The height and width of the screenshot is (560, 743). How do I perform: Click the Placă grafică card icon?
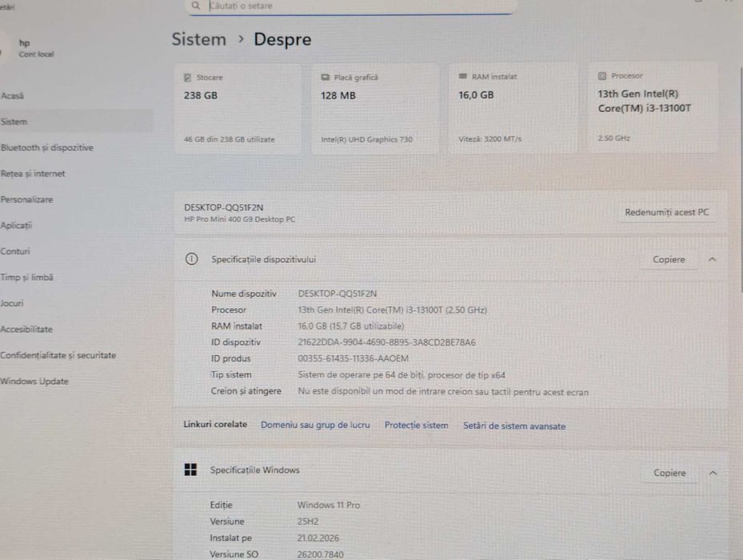325,78
